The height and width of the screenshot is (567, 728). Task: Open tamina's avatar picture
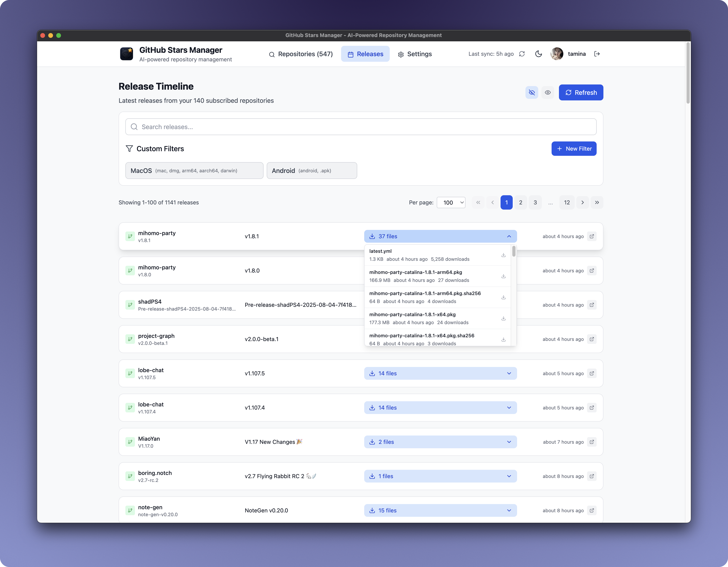557,54
